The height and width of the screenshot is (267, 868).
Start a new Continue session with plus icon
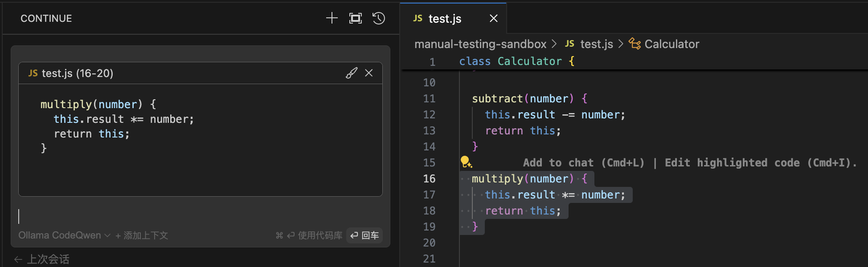coord(332,18)
